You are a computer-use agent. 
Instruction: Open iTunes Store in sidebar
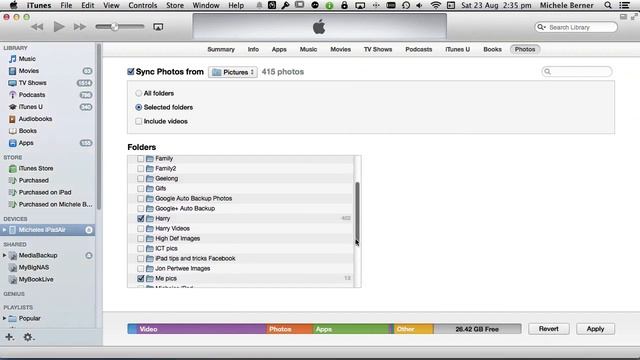point(36,168)
